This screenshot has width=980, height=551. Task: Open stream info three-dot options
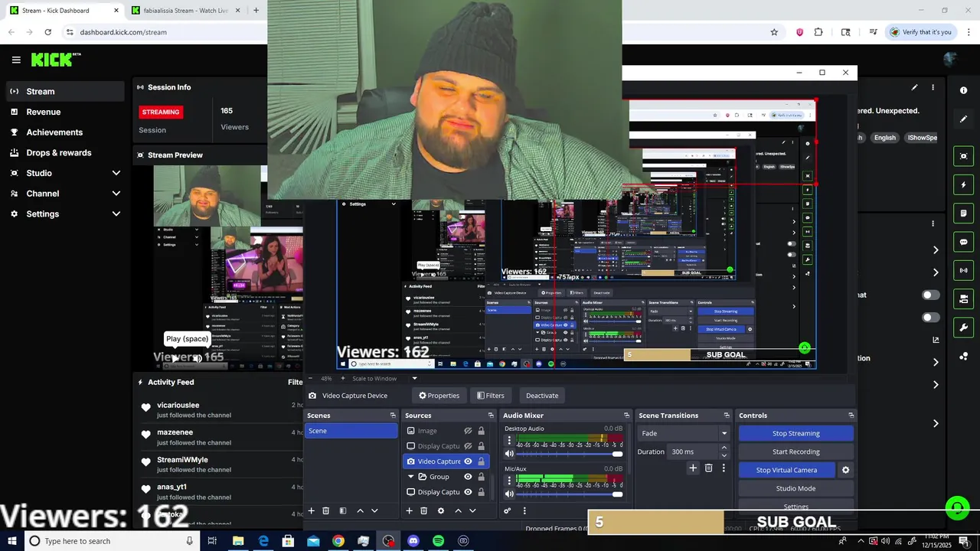[x=933, y=87]
